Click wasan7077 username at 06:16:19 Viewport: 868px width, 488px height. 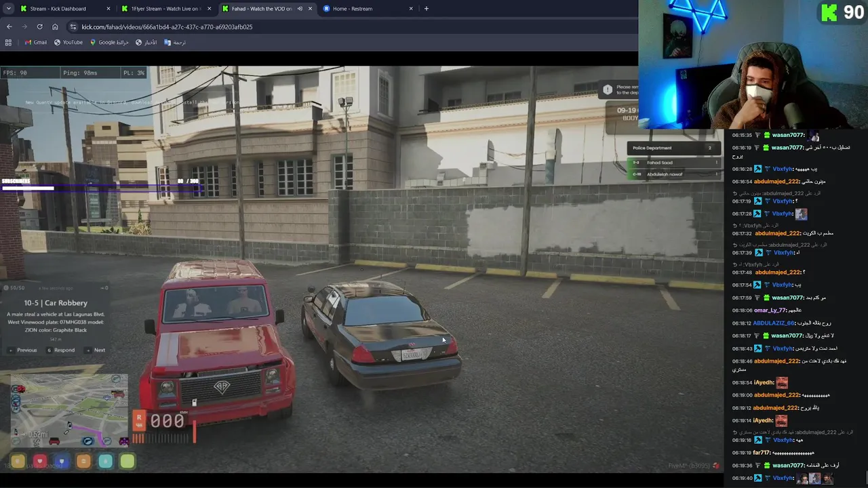point(787,148)
